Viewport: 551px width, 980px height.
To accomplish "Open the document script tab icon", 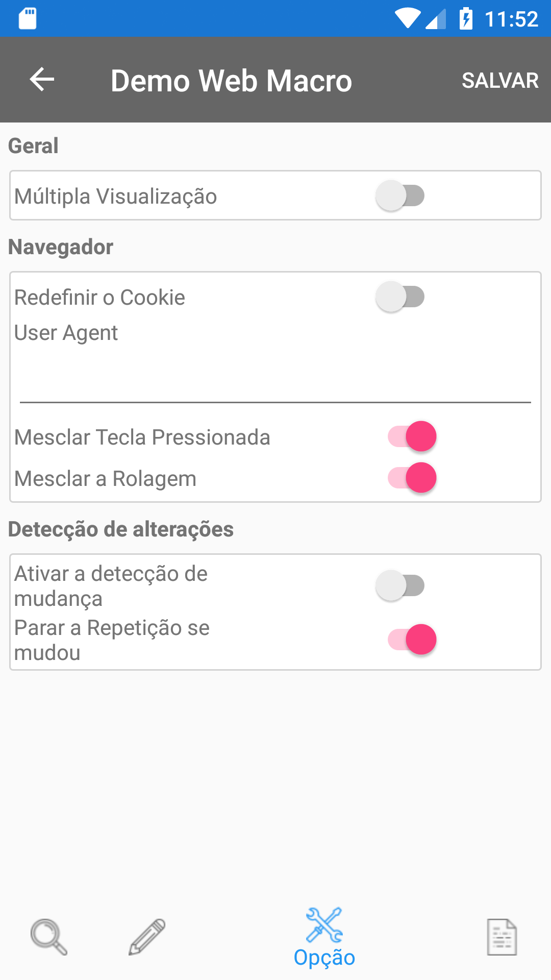I will pos(502,937).
